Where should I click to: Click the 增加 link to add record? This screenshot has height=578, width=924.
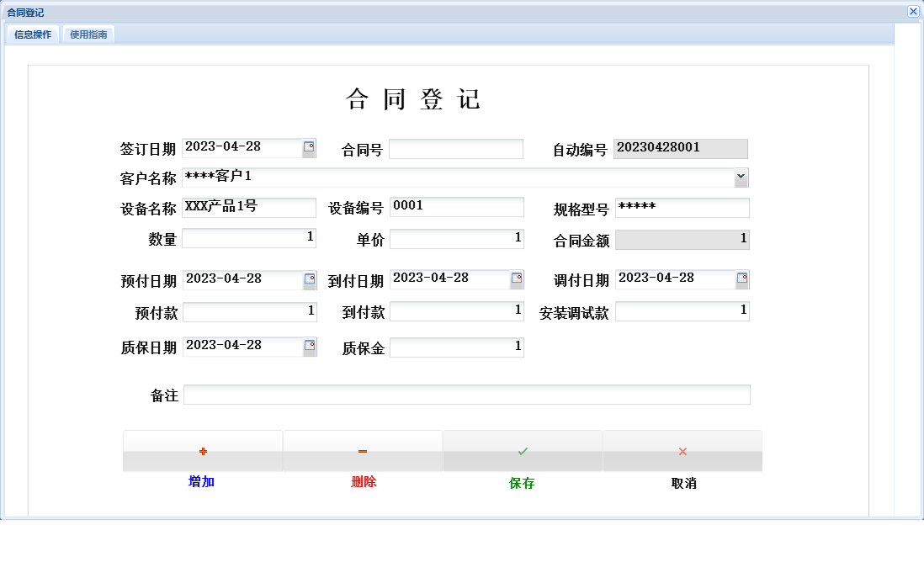pyautogui.click(x=202, y=483)
